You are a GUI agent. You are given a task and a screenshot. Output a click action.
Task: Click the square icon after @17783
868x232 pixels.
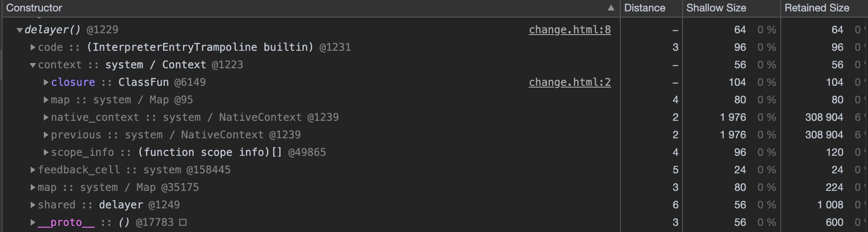coord(183,222)
